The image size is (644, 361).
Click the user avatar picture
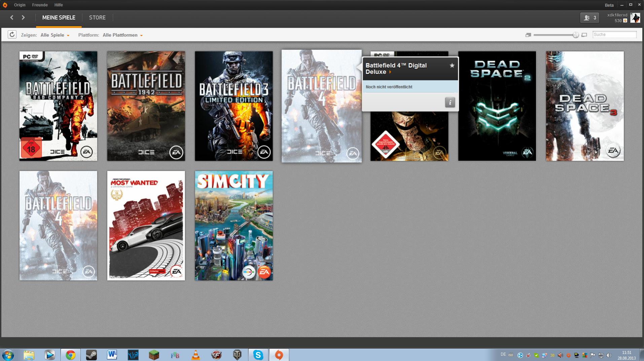click(635, 18)
